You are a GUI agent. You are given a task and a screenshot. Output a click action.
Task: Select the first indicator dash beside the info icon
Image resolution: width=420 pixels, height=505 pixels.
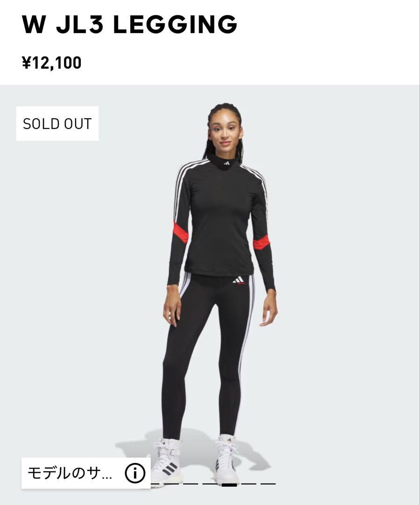[155, 484]
